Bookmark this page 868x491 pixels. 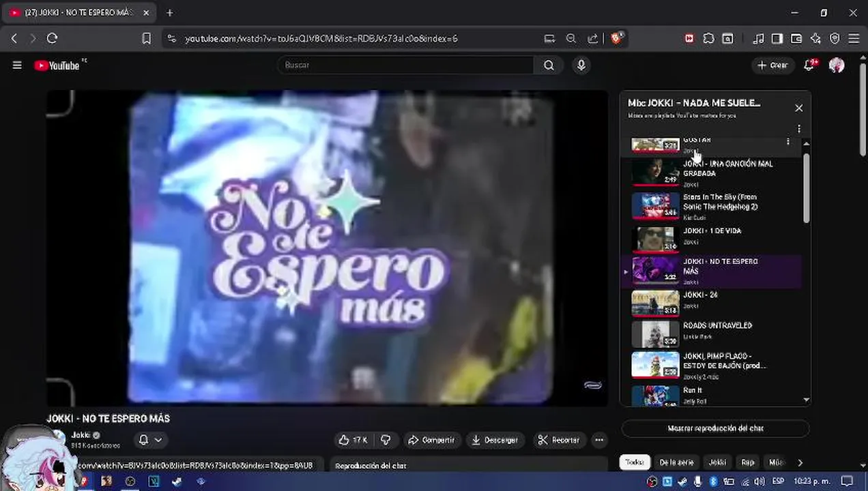click(x=146, y=39)
